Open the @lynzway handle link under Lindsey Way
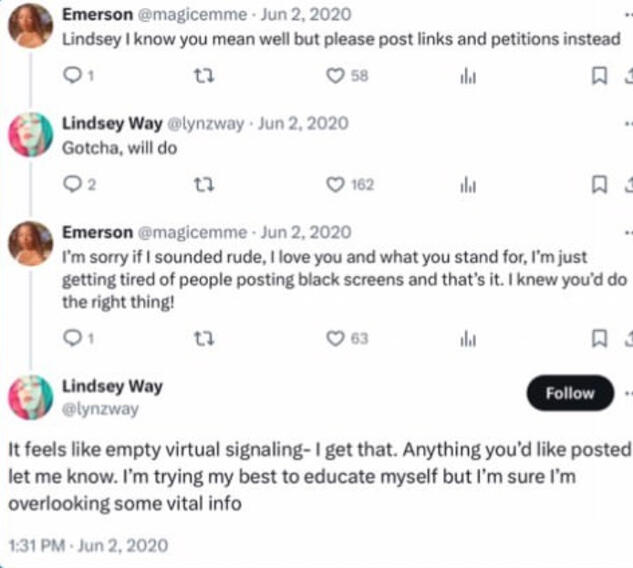This screenshot has width=633, height=568. pos(100,409)
